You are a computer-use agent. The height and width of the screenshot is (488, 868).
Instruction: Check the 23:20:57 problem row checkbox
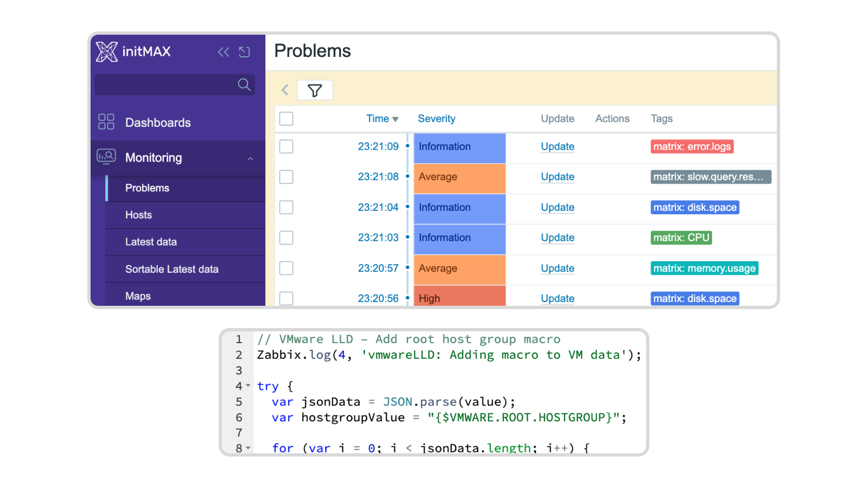[286, 268]
